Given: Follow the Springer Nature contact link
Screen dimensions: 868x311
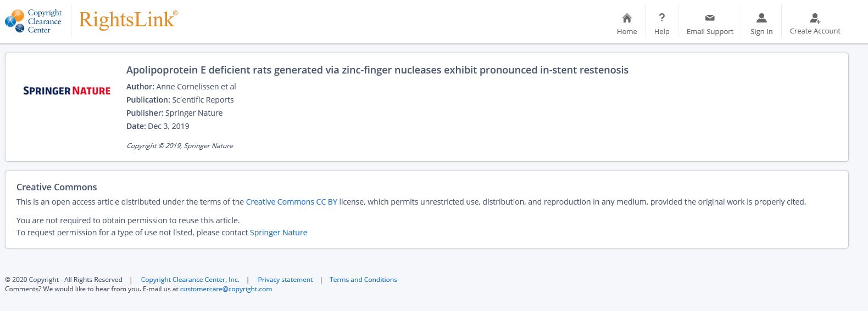Looking at the screenshot, I should click(279, 233).
